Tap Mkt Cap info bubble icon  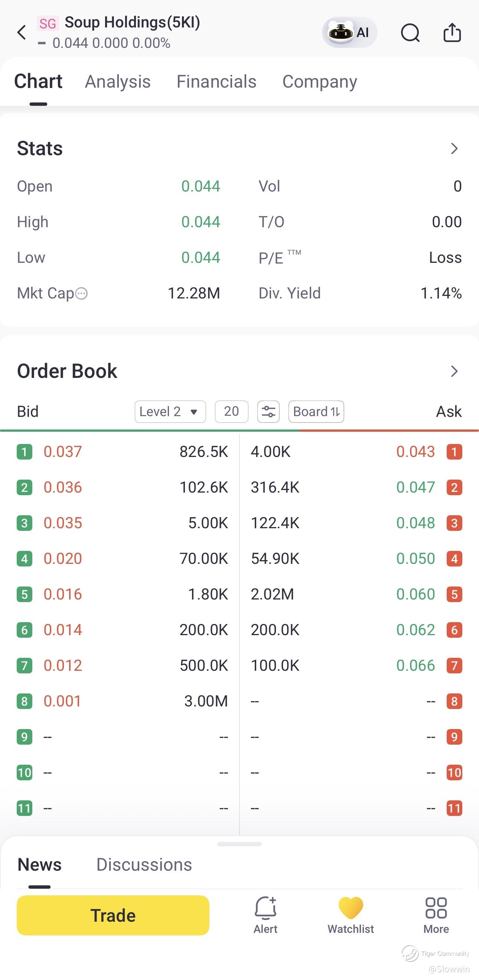81,294
